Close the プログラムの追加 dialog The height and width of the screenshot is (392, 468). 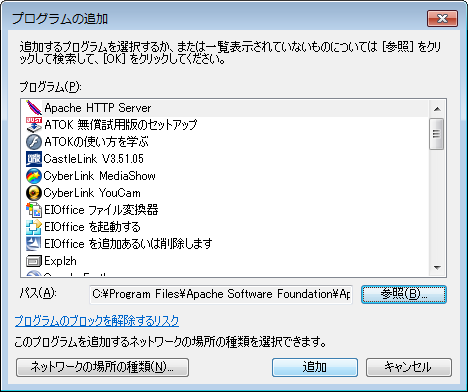pos(442,18)
